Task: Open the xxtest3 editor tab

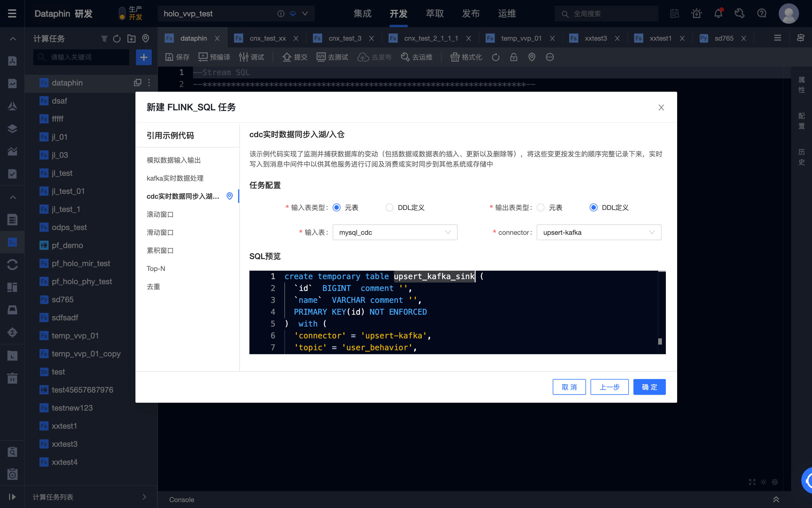Action: tap(596, 38)
